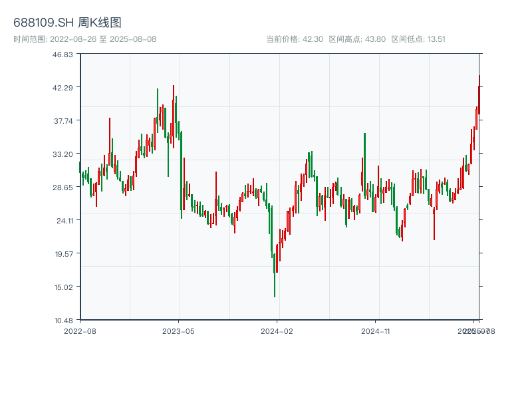Image resolution: width=532 pixels, height=399 pixels.
Task: Click the 2024-11 x-axis date label
Action: 376,331
